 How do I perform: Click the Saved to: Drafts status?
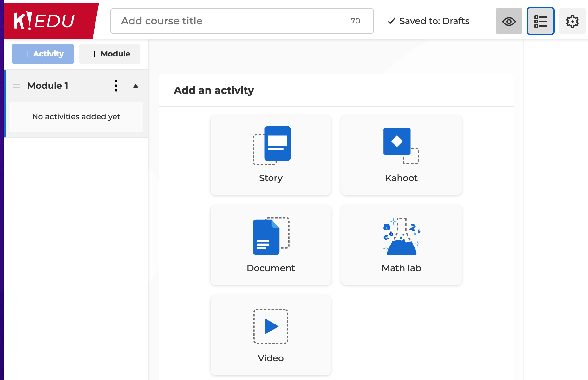click(x=428, y=21)
